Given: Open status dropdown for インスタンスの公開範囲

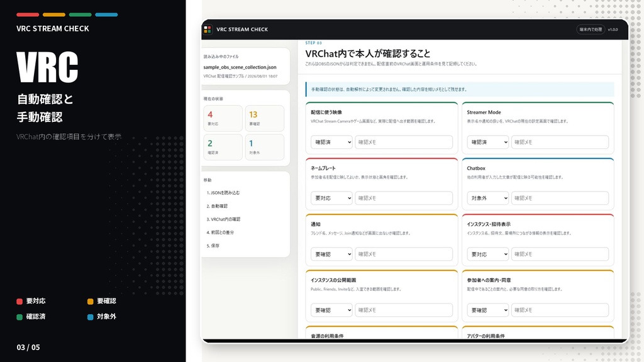Looking at the screenshot, I should pyautogui.click(x=331, y=310).
